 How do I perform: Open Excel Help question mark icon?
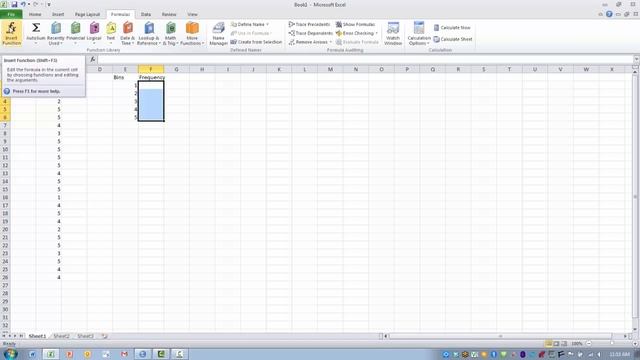609,14
